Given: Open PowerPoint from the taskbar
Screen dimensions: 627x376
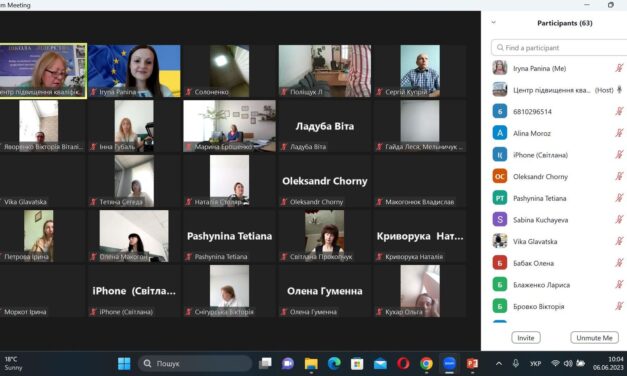Looking at the screenshot, I should click(472, 364).
